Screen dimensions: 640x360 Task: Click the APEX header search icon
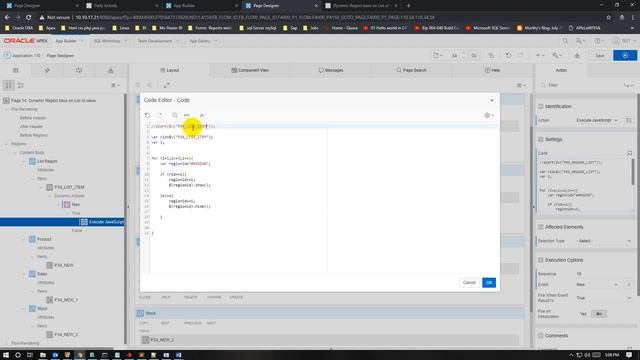click(x=565, y=41)
